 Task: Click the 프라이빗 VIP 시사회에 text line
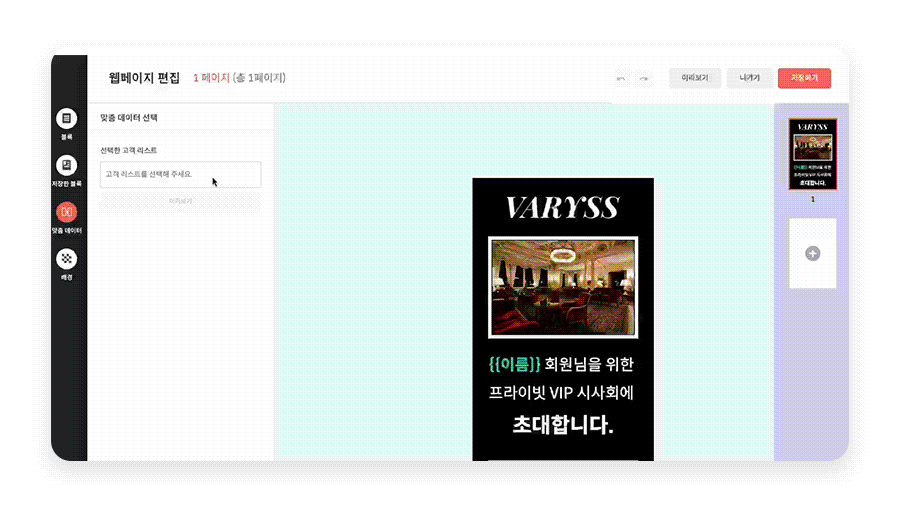pos(561,393)
